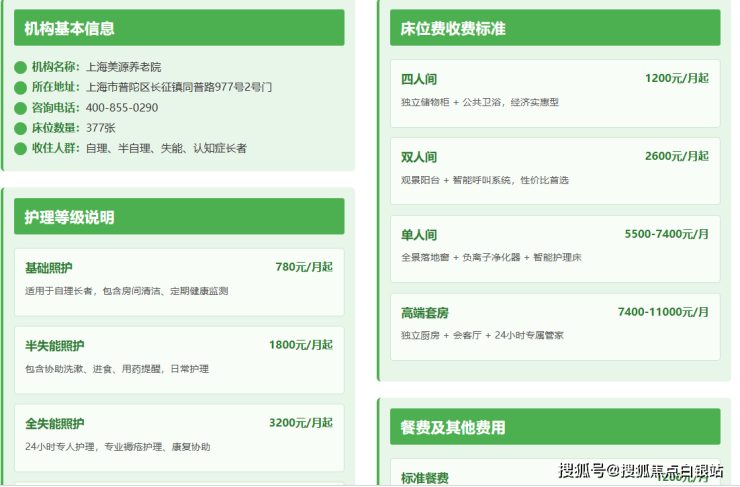Viewport: 740px width, 487px height.
Task: Click the bed count 377张
Action: (x=101, y=128)
